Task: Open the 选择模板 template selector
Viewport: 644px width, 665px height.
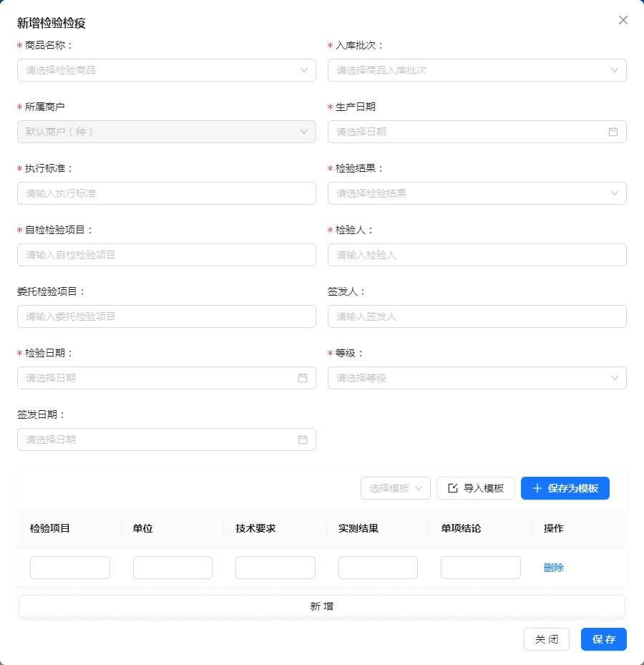Action: 395,488
